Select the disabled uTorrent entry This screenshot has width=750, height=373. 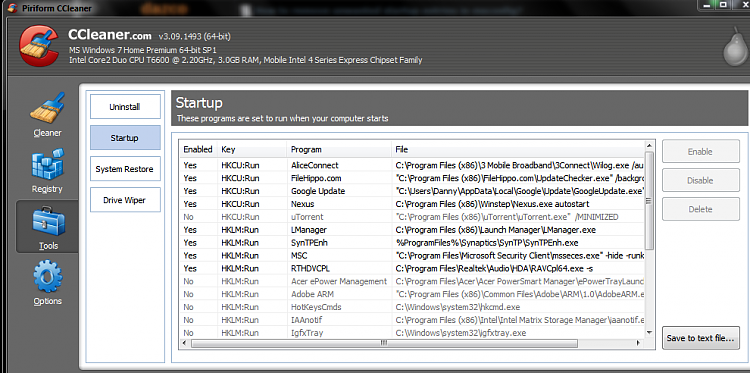point(412,217)
